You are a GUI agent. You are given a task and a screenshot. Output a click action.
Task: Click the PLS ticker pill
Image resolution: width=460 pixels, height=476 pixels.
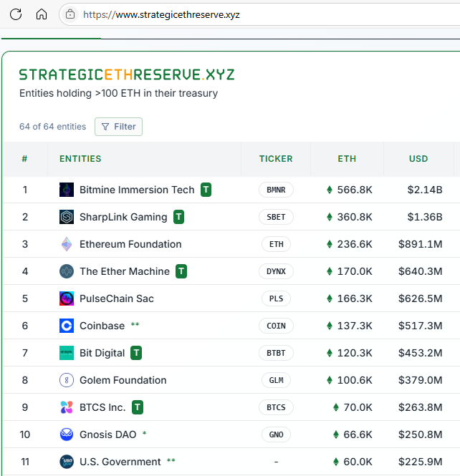(x=276, y=298)
